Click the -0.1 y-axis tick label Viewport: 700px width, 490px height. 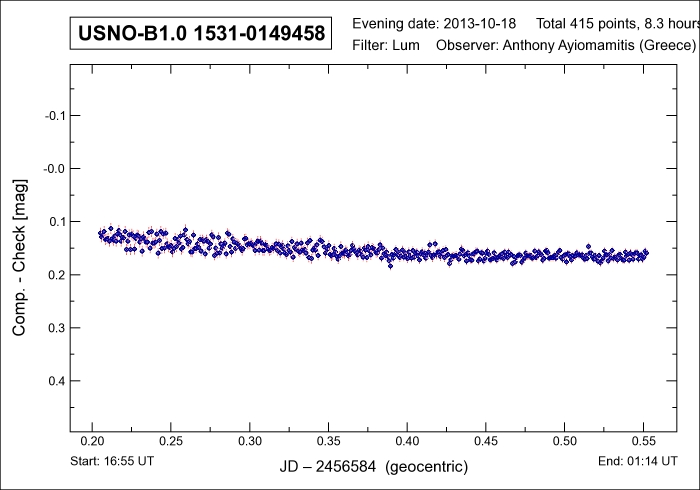click(55, 115)
